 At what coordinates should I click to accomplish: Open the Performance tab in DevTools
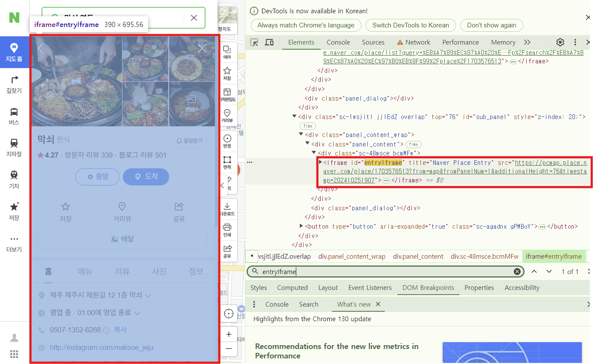(461, 42)
